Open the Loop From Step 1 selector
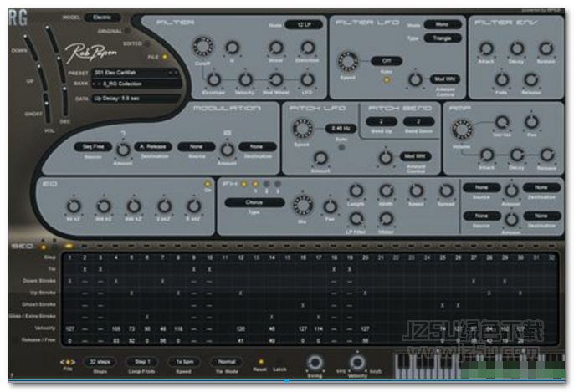Viewport: 574px width, 392px height. (141, 362)
